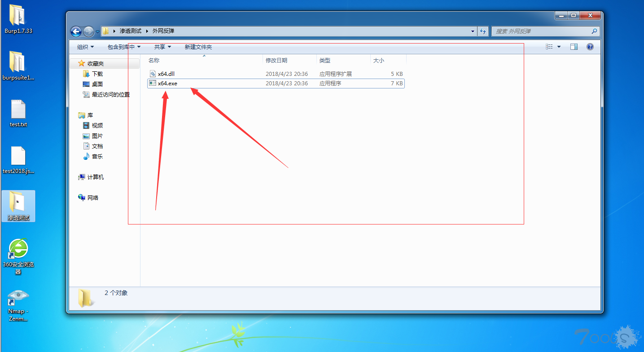Image resolution: width=644 pixels, height=352 pixels.
Task: Toggle the preview pane button
Action: (x=574, y=47)
